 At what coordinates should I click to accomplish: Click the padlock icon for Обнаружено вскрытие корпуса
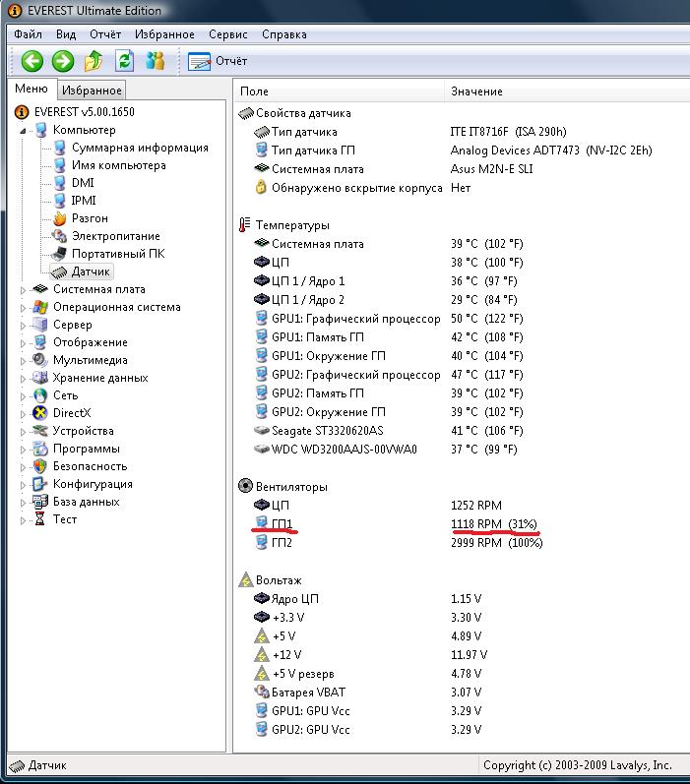pyautogui.click(x=261, y=188)
